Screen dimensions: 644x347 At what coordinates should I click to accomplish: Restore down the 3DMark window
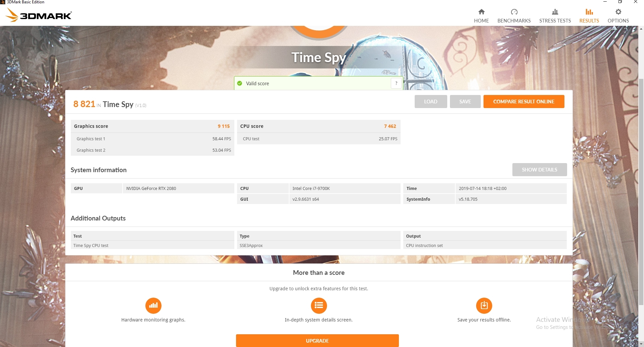point(620,2)
